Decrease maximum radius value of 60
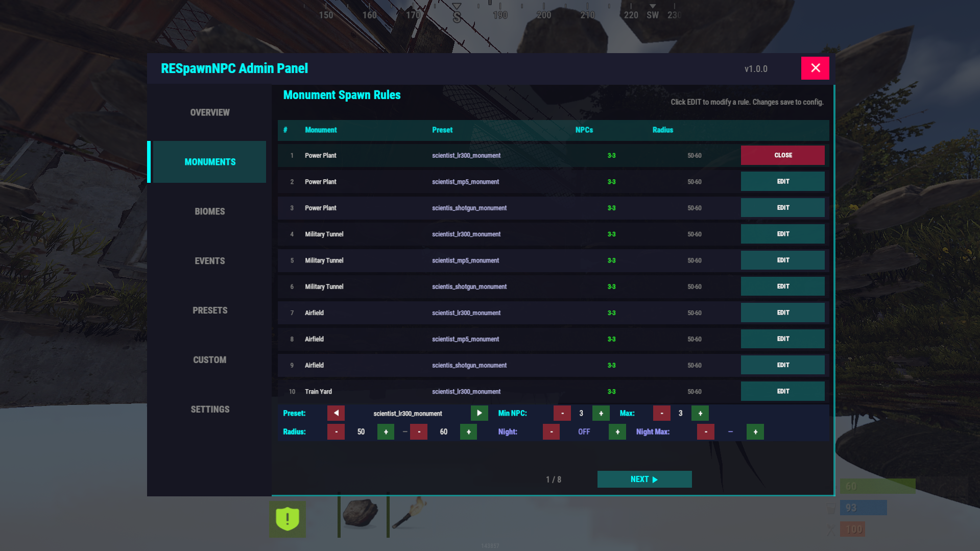 click(419, 432)
